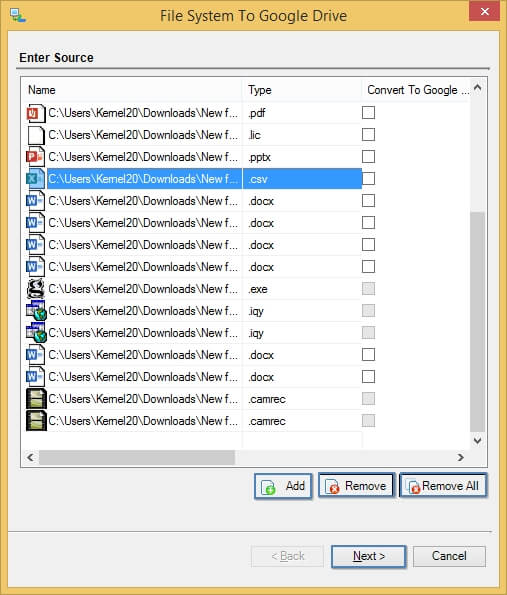Go to the next step with Next

click(368, 556)
